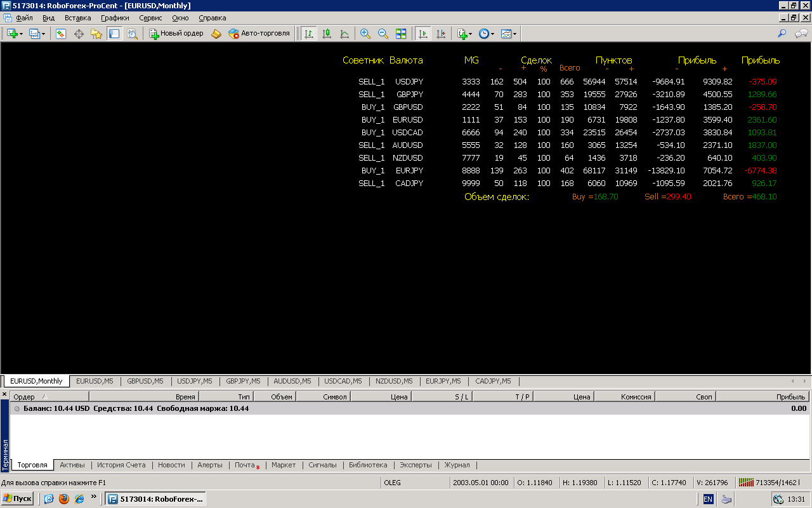This screenshot has height=508, width=812.
Task: Close the Terminal panel with X
Action: (4, 395)
